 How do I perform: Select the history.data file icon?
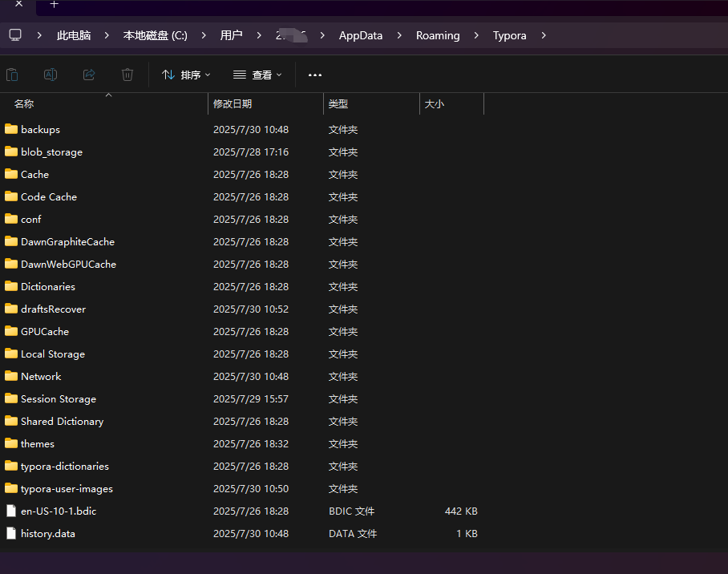pos(11,533)
